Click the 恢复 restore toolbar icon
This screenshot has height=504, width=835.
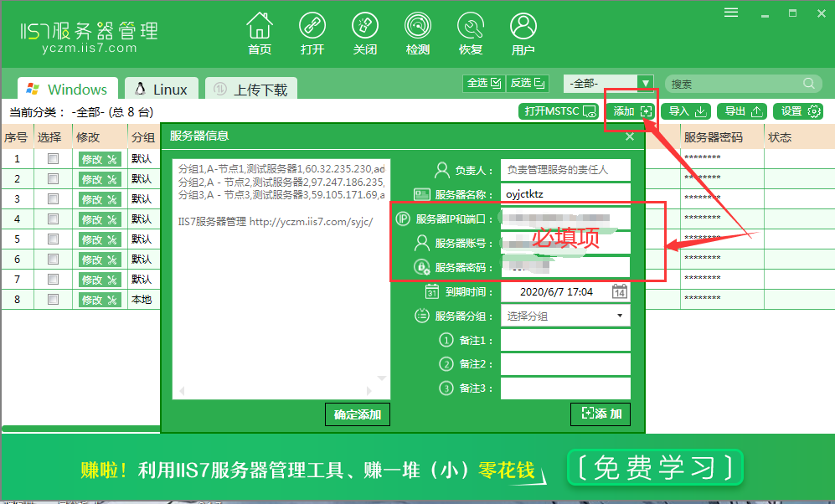[470, 33]
